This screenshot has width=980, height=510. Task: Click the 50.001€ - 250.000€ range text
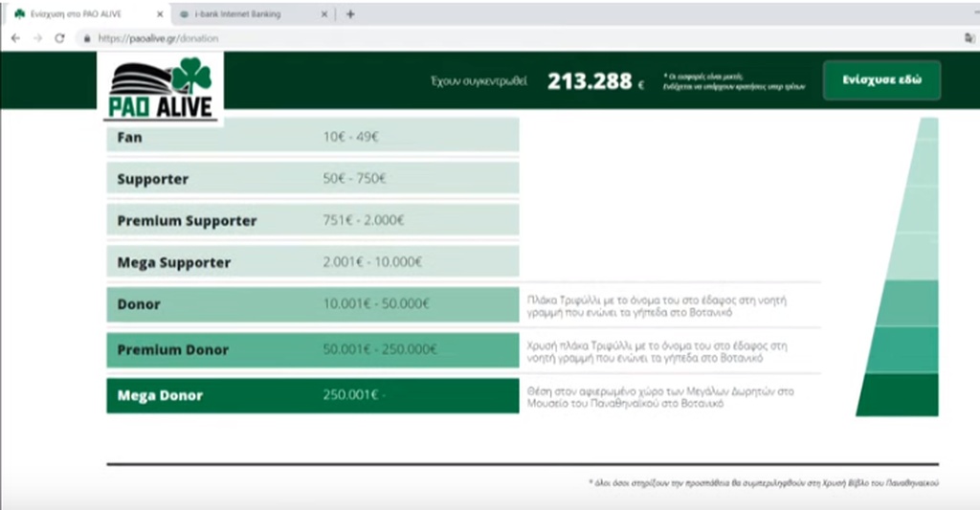click(x=380, y=349)
